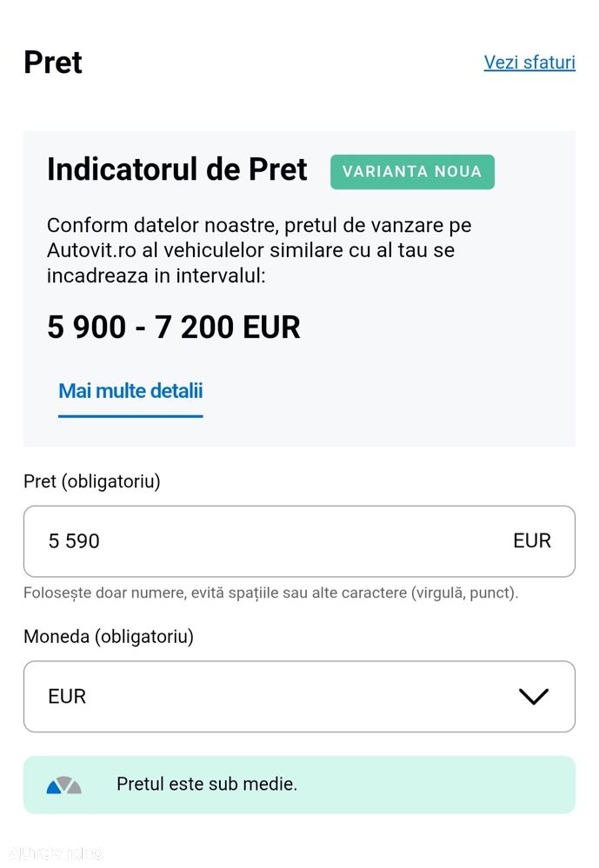Click the helper text about using only numbers
The image size is (599, 868).
(x=270, y=593)
